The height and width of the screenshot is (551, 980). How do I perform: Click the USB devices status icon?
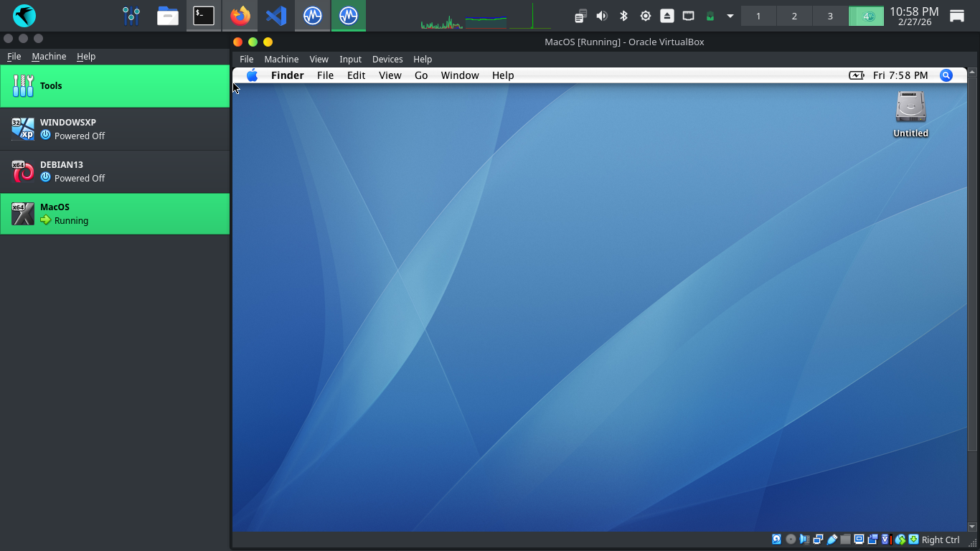832,540
